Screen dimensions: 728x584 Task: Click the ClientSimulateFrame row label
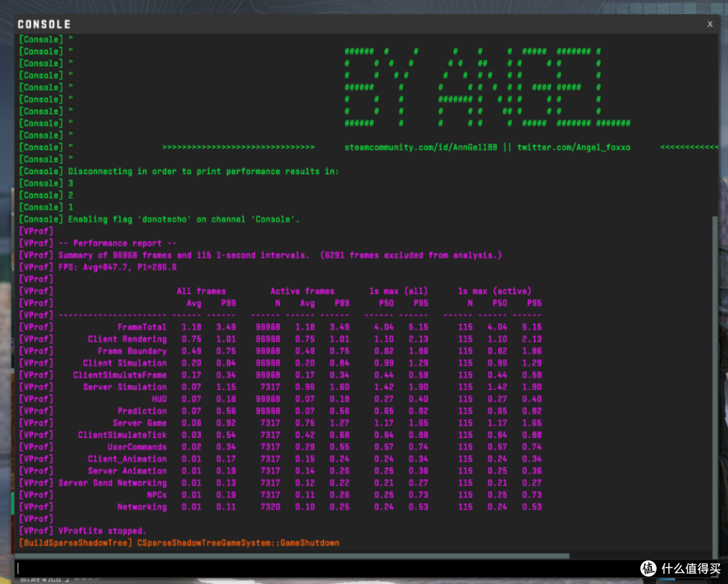point(120,375)
